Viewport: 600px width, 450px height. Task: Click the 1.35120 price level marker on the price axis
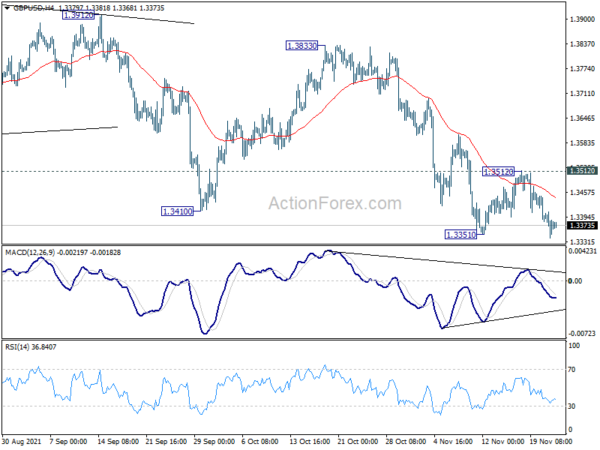coord(582,171)
